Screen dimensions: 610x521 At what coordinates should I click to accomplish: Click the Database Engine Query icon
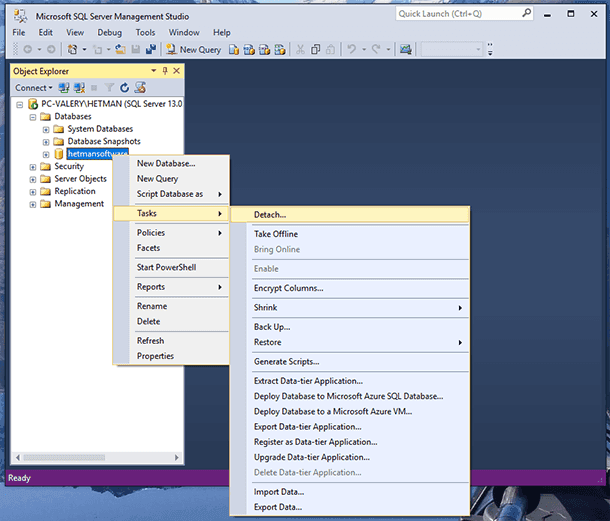coord(233,49)
